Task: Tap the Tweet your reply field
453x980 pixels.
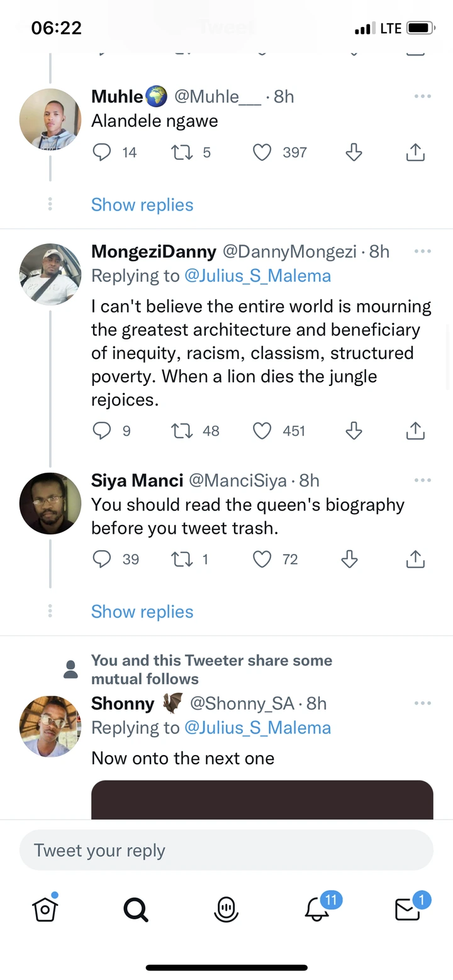Action: 226,851
